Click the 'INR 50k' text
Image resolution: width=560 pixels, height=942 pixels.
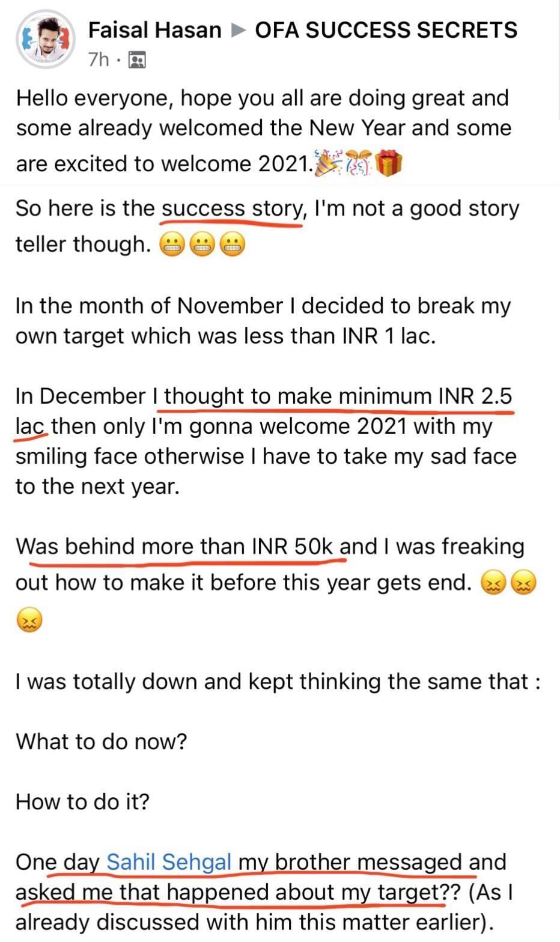click(292, 546)
